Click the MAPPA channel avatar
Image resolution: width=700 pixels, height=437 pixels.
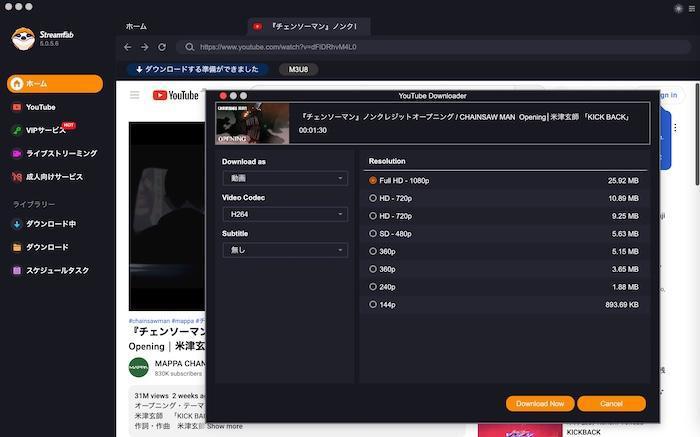[138, 367]
